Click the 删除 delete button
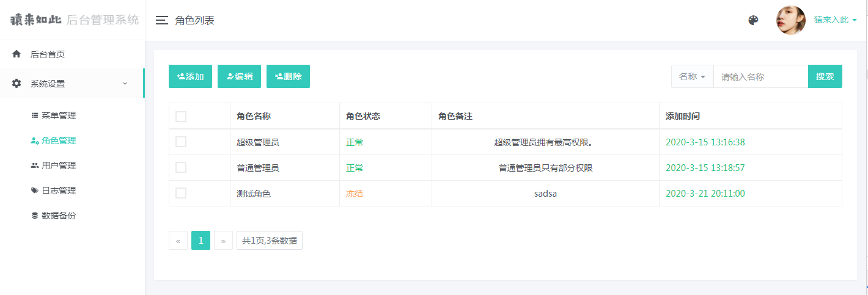This screenshot has height=295, width=868. (x=288, y=76)
